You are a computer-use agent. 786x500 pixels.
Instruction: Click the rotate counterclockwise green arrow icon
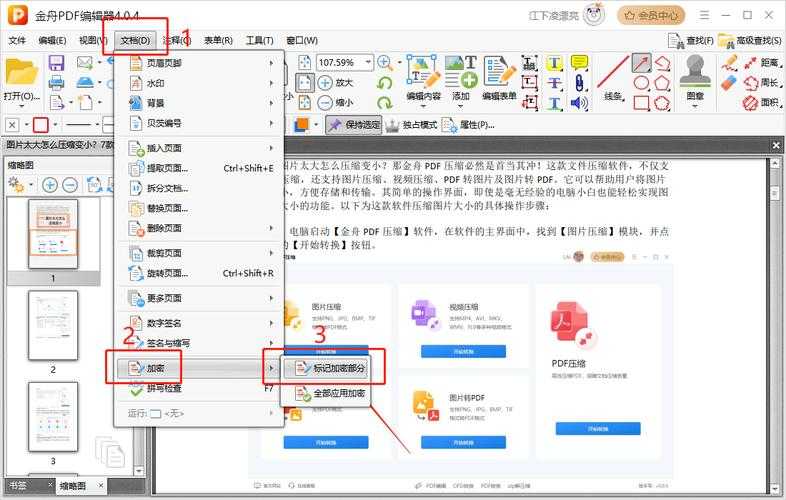(384, 83)
